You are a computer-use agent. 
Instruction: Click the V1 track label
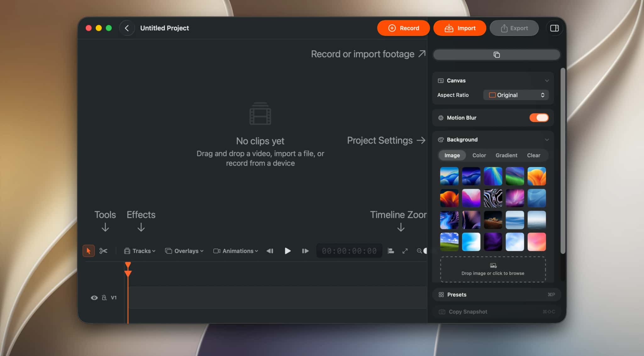click(x=114, y=297)
